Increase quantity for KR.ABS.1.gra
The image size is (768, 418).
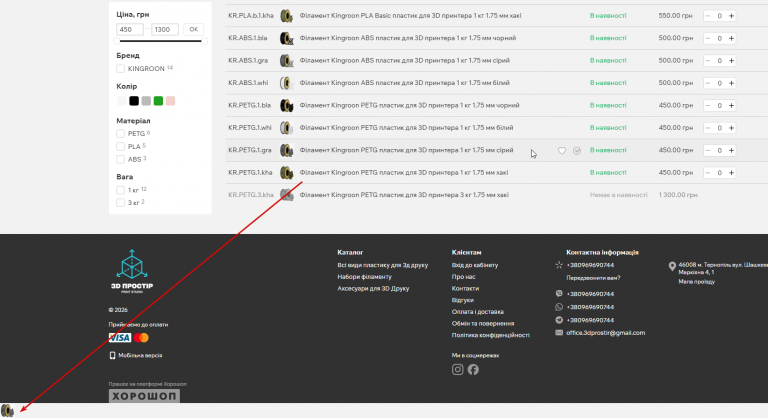[x=731, y=61]
